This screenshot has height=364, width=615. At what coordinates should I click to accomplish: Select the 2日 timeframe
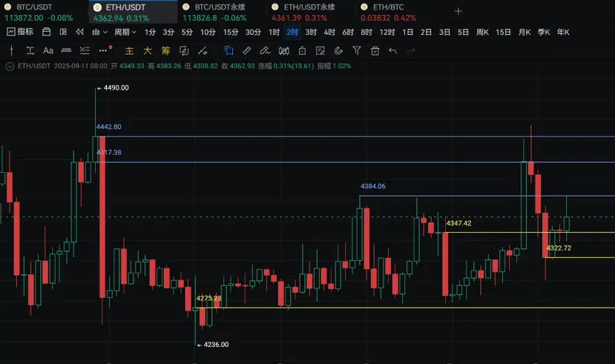point(426,32)
